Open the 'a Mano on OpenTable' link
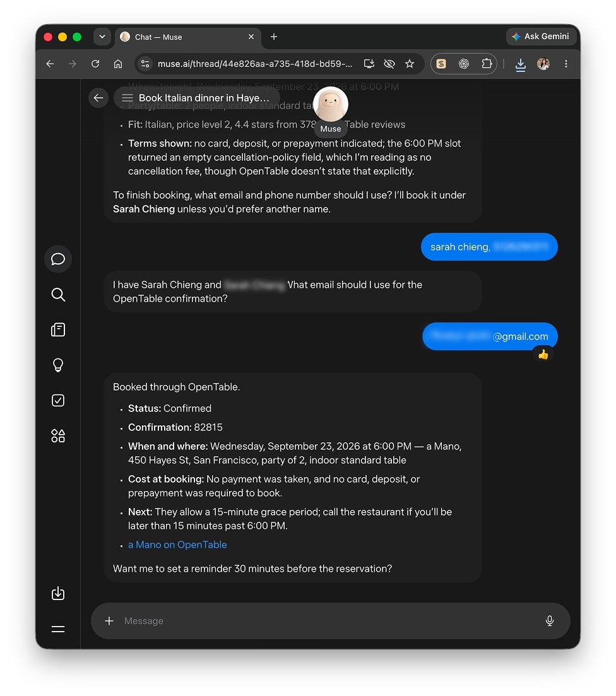The width and height of the screenshot is (616, 696). [177, 545]
